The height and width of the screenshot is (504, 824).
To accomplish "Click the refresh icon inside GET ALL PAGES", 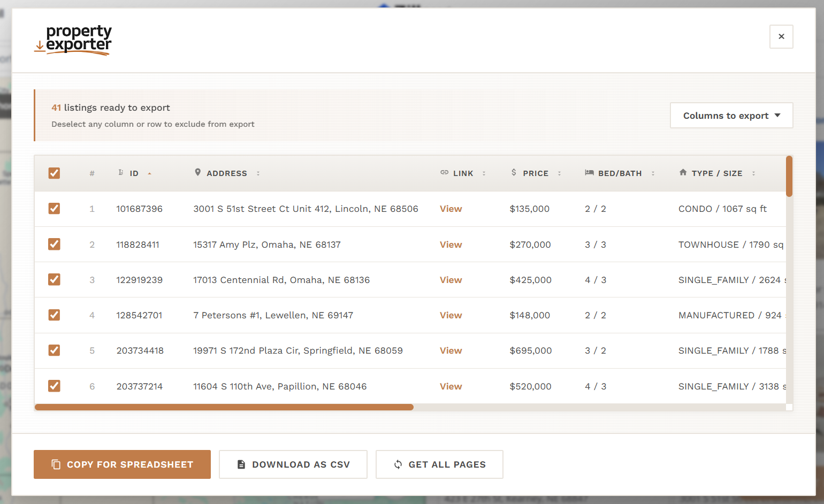I will pyautogui.click(x=398, y=464).
